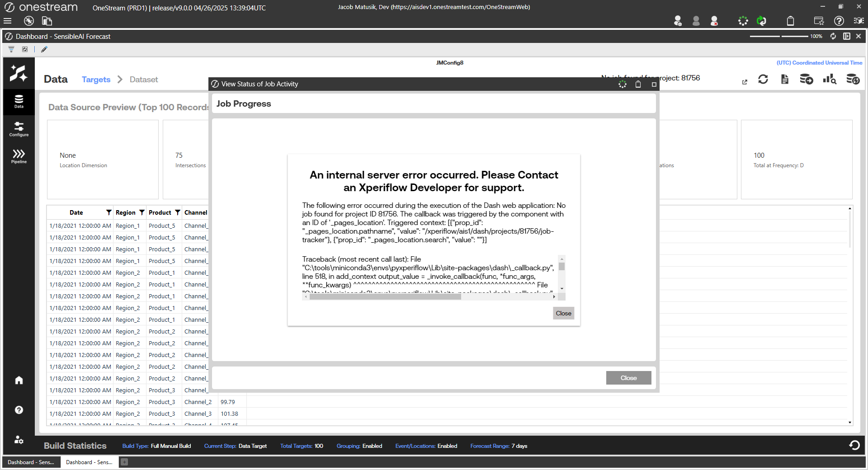868x470 pixels.
Task: Open the Product column filter
Action: [x=177, y=212]
